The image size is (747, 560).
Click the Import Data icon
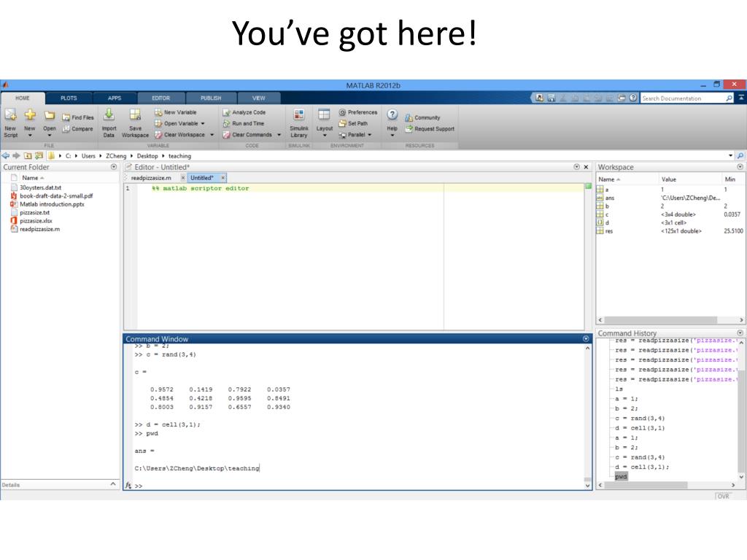[x=109, y=114]
